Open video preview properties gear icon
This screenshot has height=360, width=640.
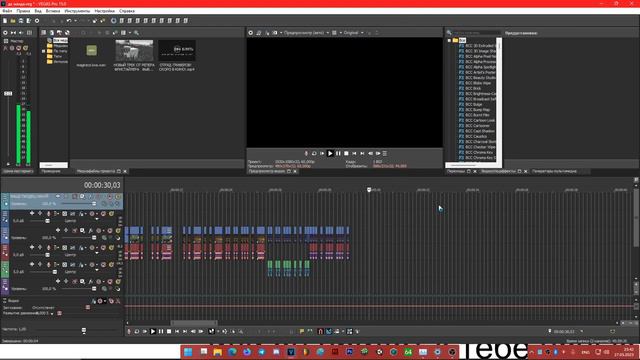[251, 33]
